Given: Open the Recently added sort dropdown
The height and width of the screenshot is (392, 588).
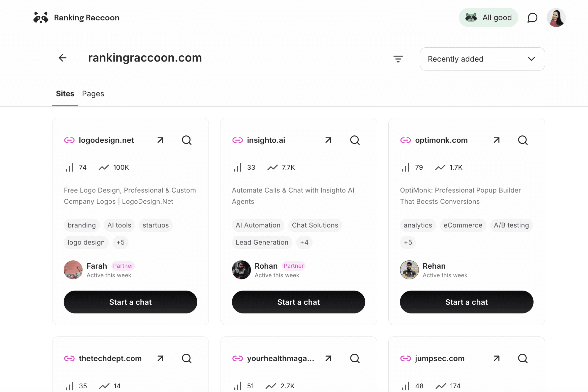Looking at the screenshot, I should click(x=482, y=59).
